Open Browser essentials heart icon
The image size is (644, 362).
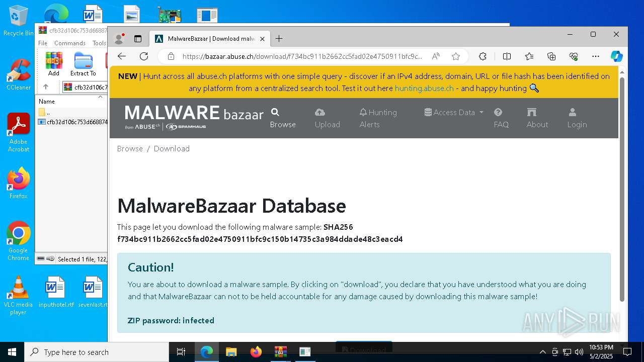pos(574,56)
